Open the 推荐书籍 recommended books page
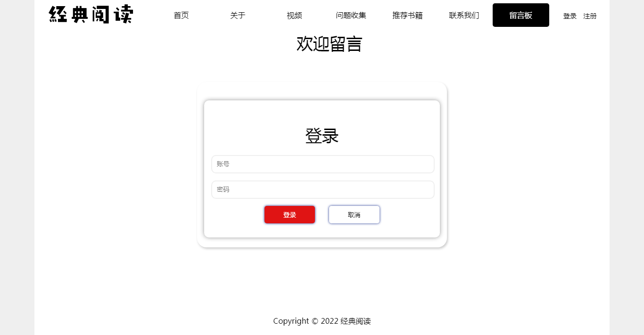The width and height of the screenshot is (644, 335). (407, 15)
